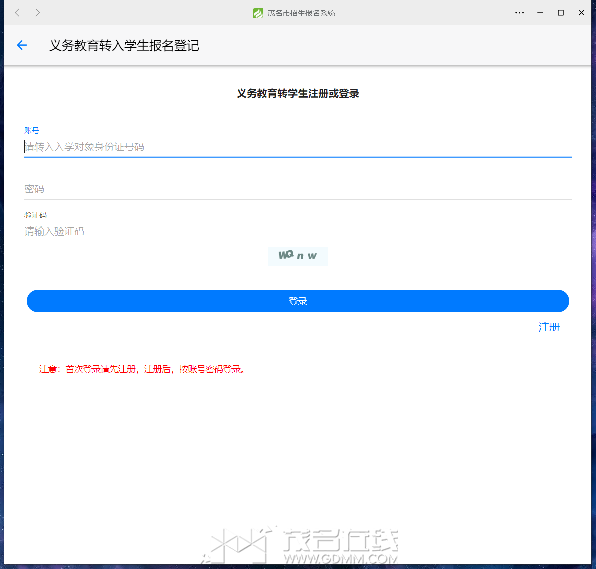This screenshot has width=596, height=569.
Task: Click the green app logo in title bar
Action: coord(258,13)
